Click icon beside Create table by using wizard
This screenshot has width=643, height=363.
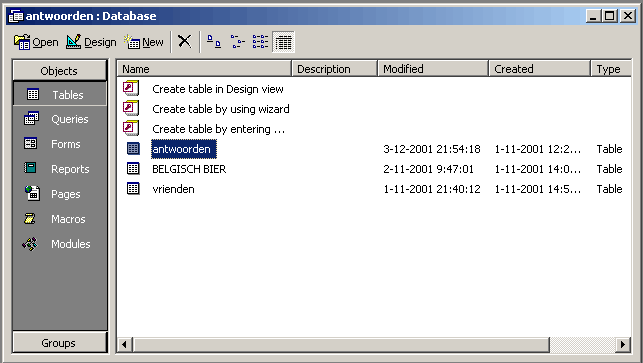[x=132, y=108]
